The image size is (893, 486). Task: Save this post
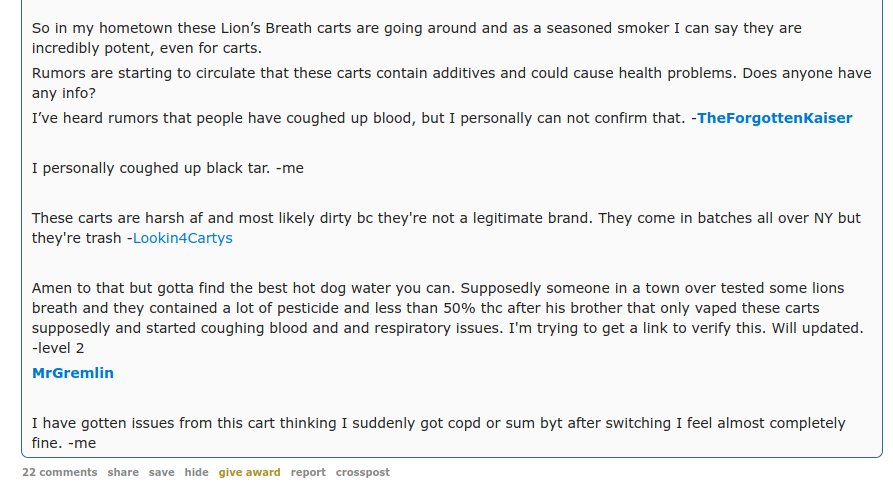(161, 472)
